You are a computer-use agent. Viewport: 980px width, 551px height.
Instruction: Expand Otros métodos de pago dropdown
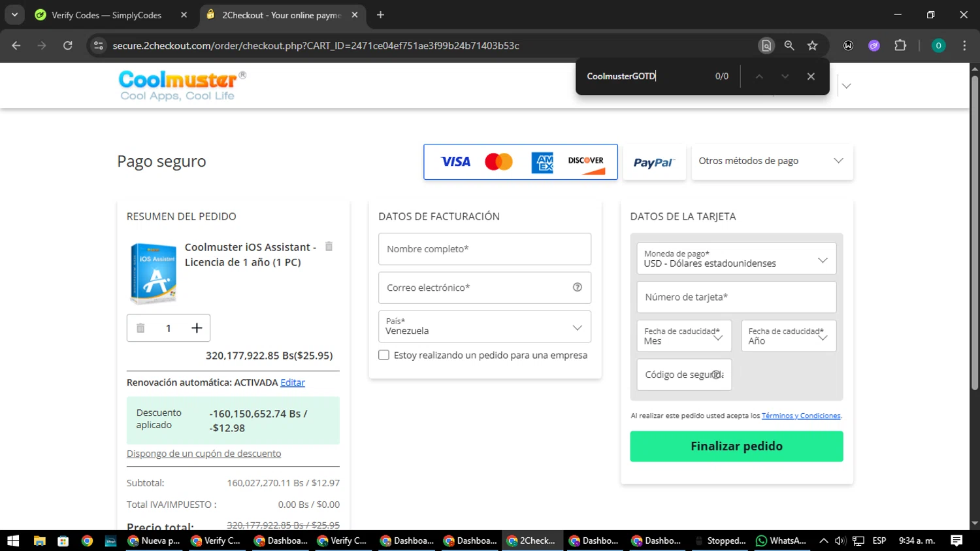(x=772, y=161)
